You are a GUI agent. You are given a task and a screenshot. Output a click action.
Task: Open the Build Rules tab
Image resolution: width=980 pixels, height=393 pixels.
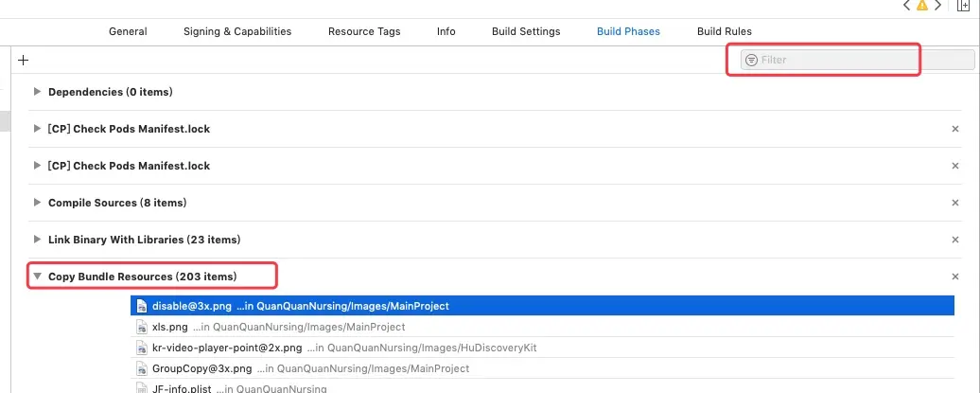(x=725, y=31)
